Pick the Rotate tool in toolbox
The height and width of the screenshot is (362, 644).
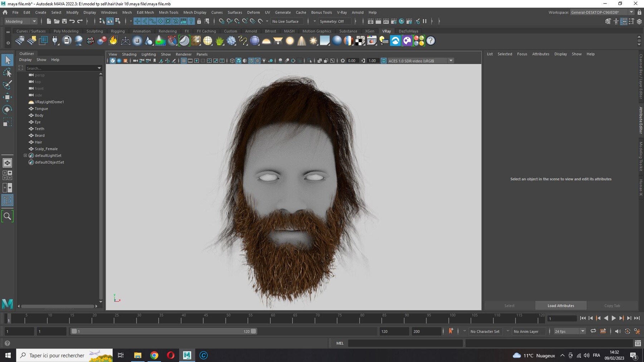[x=7, y=109]
